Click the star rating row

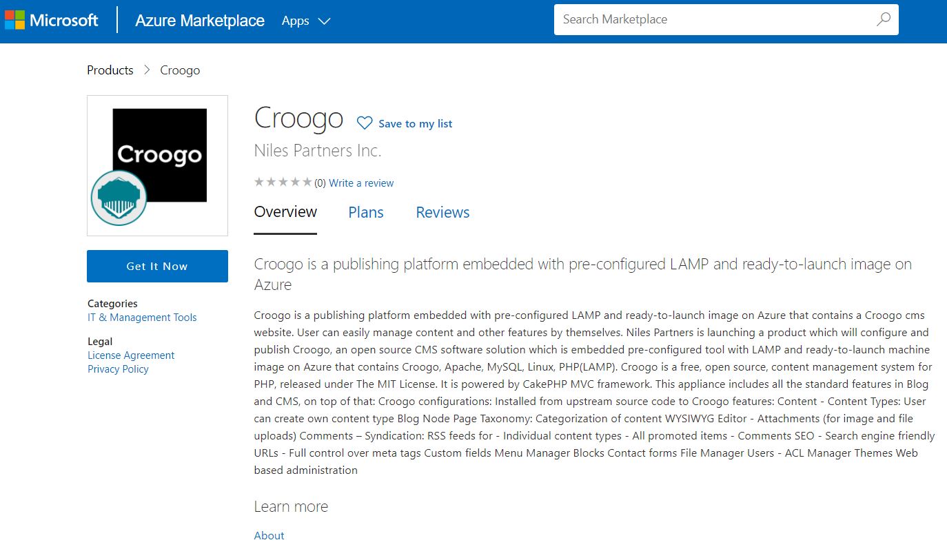point(283,183)
